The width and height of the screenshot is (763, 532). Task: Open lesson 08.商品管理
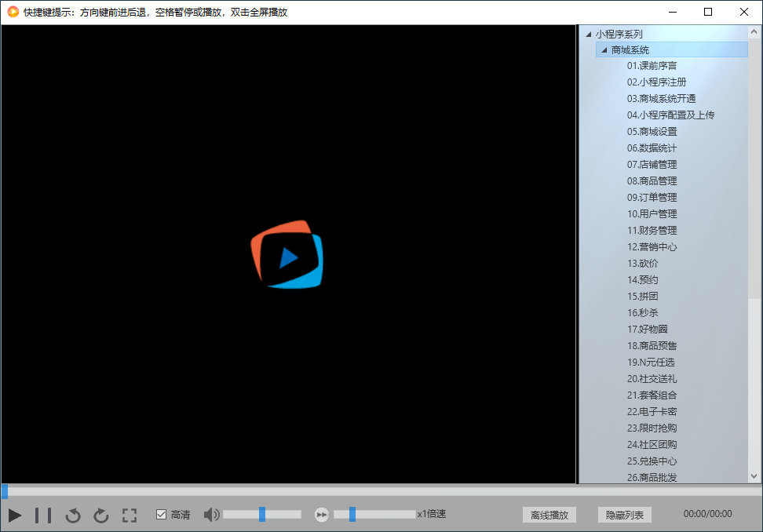(x=652, y=181)
